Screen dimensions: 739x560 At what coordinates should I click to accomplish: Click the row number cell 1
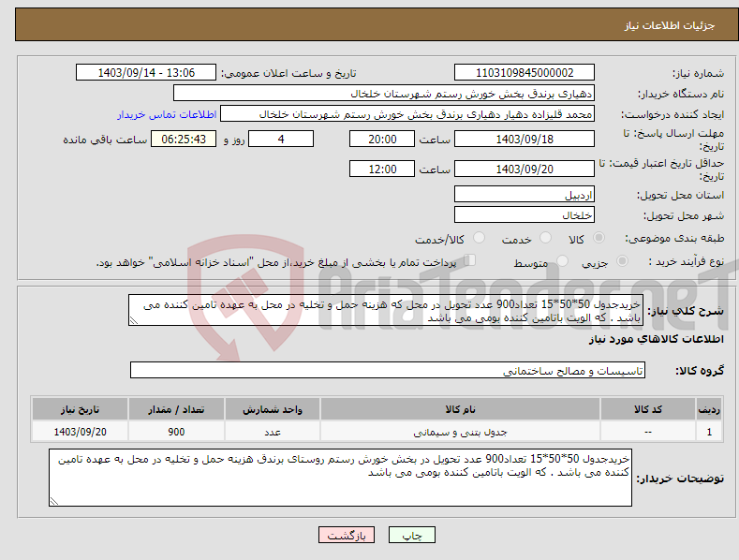[709, 432]
